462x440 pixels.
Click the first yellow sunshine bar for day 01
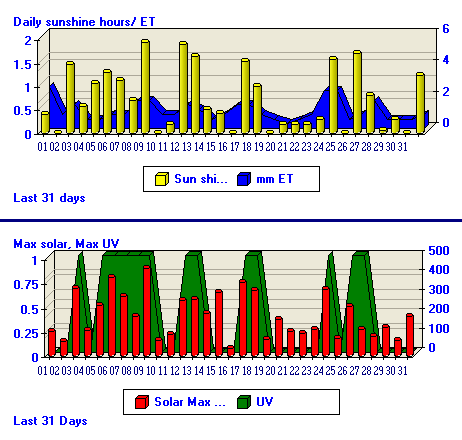[45, 123]
